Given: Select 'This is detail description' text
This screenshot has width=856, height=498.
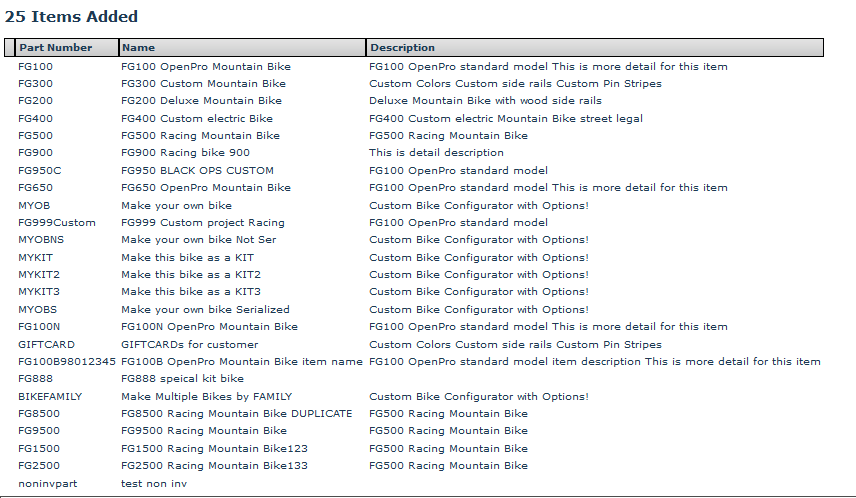Looking at the screenshot, I should point(436,153).
